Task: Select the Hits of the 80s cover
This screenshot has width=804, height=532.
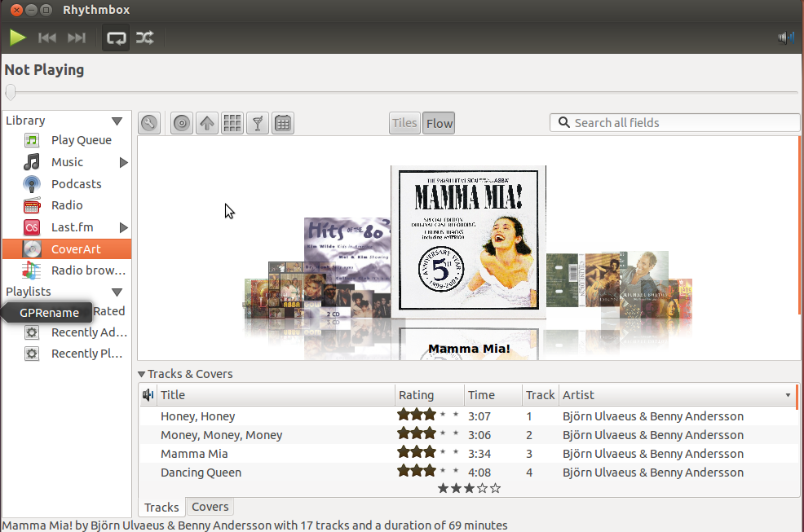Action: coord(347,257)
